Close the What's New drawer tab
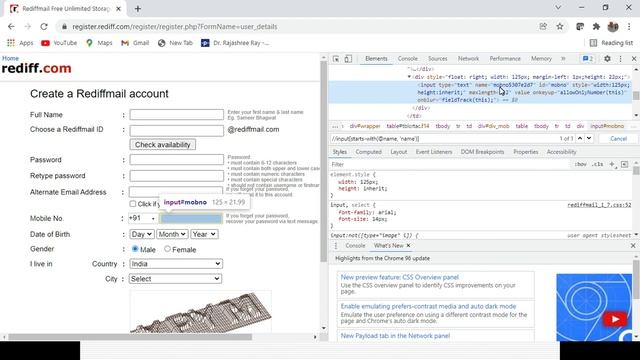This screenshot has height=360, width=640. point(408,246)
